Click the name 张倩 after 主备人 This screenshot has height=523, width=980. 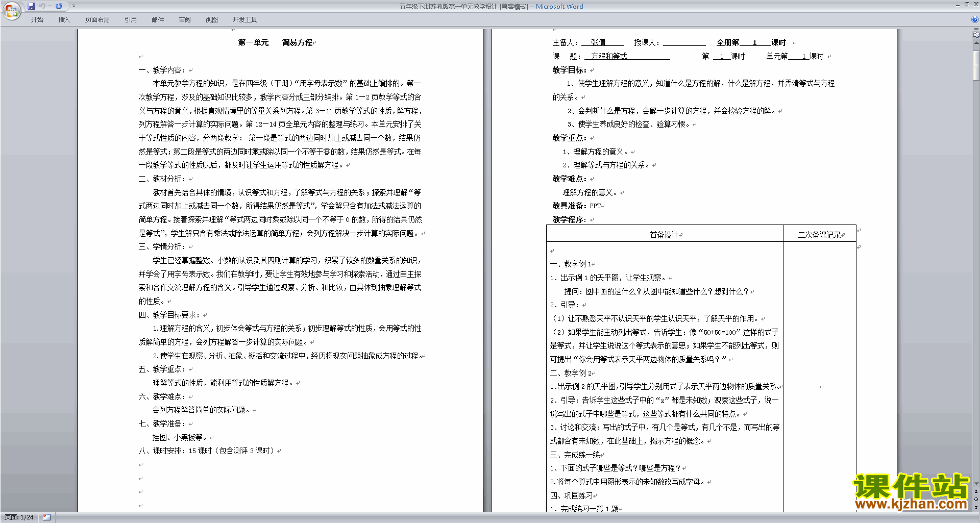[598, 43]
